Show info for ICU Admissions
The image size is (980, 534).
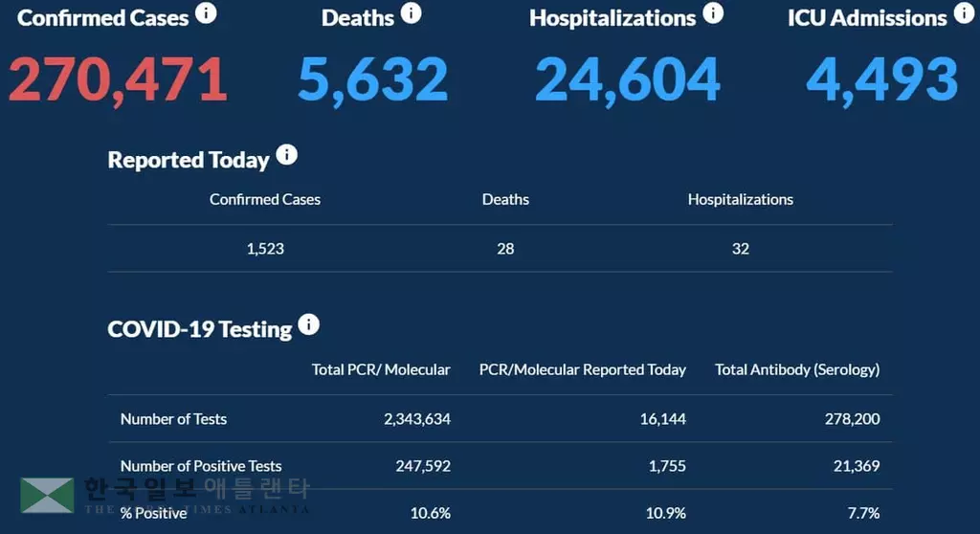pos(964,13)
